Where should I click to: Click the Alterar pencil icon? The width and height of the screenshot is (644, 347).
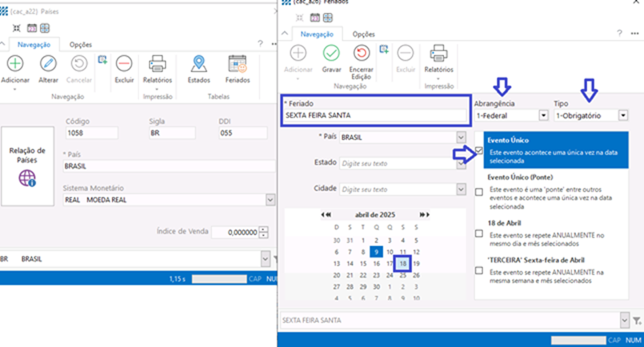(49, 64)
